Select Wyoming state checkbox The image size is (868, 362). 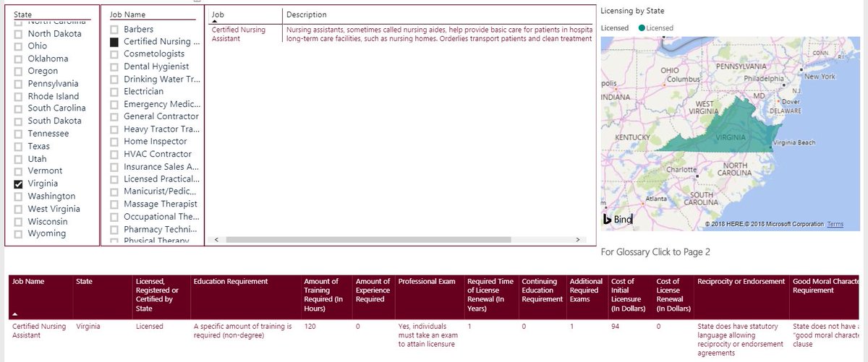click(19, 234)
